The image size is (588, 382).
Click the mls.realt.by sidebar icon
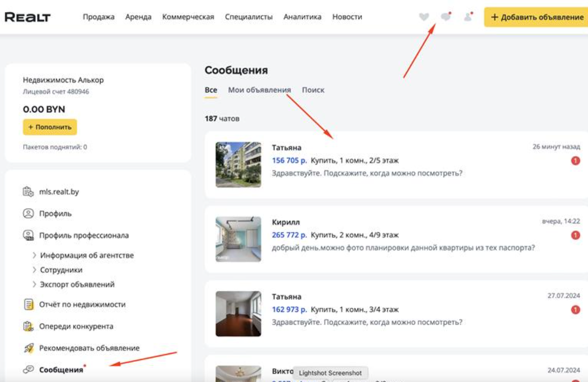pyautogui.click(x=28, y=192)
